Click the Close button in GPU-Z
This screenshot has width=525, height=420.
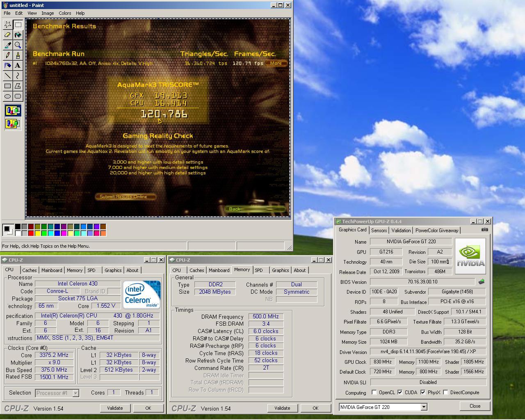[x=475, y=406]
